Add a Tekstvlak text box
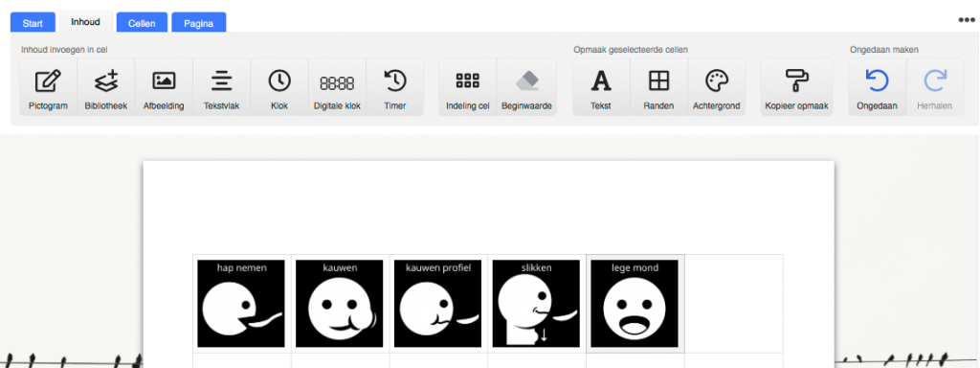980x368 pixels. 221,87
